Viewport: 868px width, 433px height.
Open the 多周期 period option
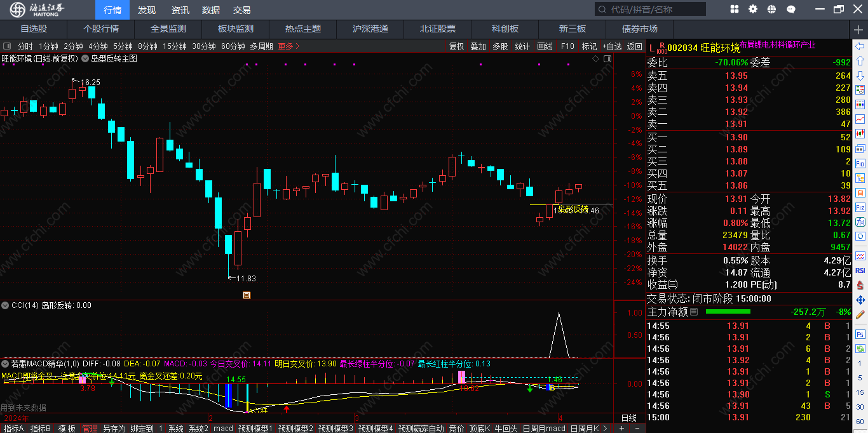(x=261, y=46)
